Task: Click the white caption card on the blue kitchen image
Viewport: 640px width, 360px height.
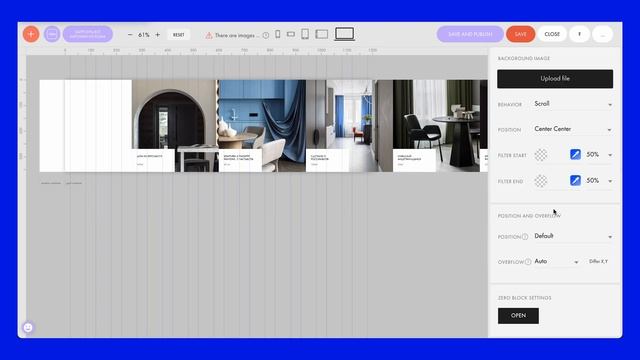Action: pos(240,160)
